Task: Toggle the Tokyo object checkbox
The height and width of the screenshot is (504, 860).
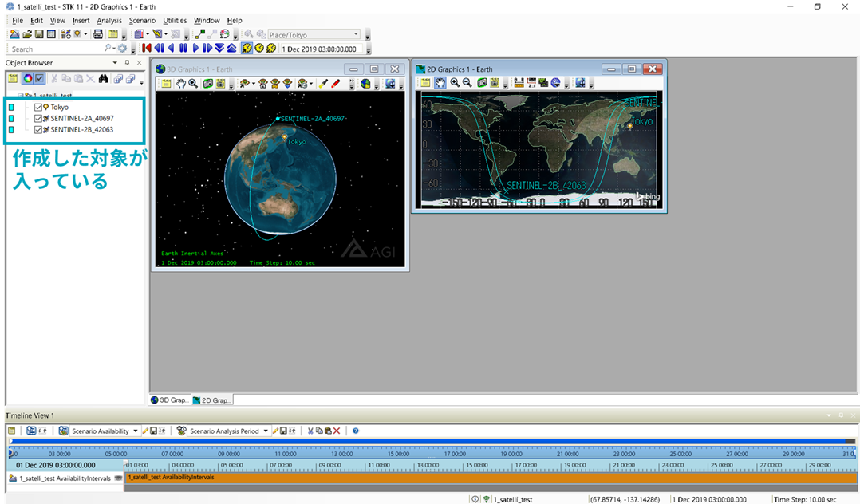Action: pos(37,107)
